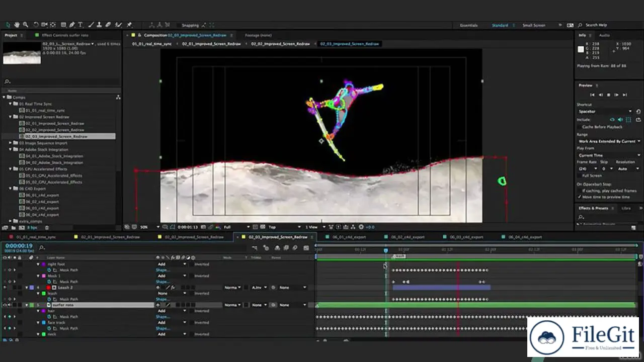The image size is (644, 362).
Task: Select 04_01_Adobe_Stock_Integration comp in Project
Action: pos(54,156)
